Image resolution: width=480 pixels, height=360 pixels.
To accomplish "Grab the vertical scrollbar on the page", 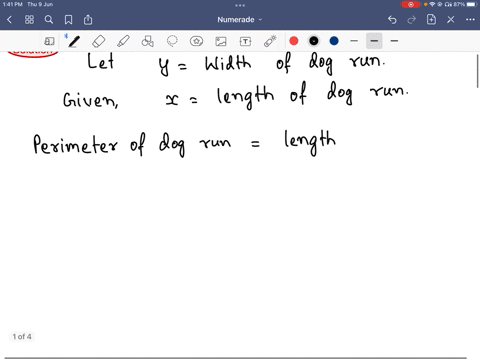I will [478, 71].
